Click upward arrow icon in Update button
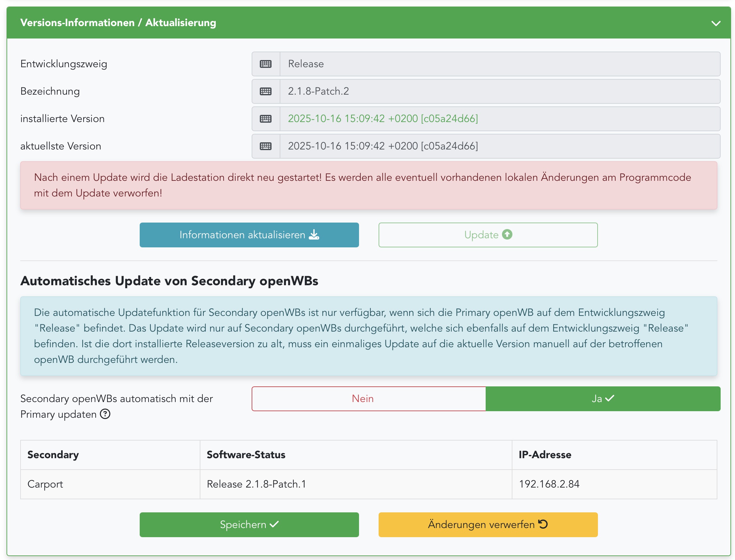The width and height of the screenshot is (735, 560). [507, 234]
